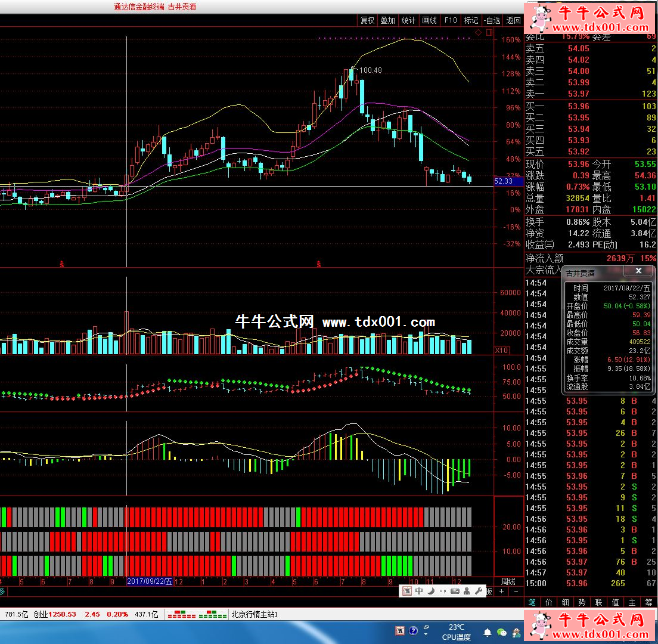This screenshot has height=644, width=658.
Task: Open the 周线 period selector
Action: click(508, 581)
